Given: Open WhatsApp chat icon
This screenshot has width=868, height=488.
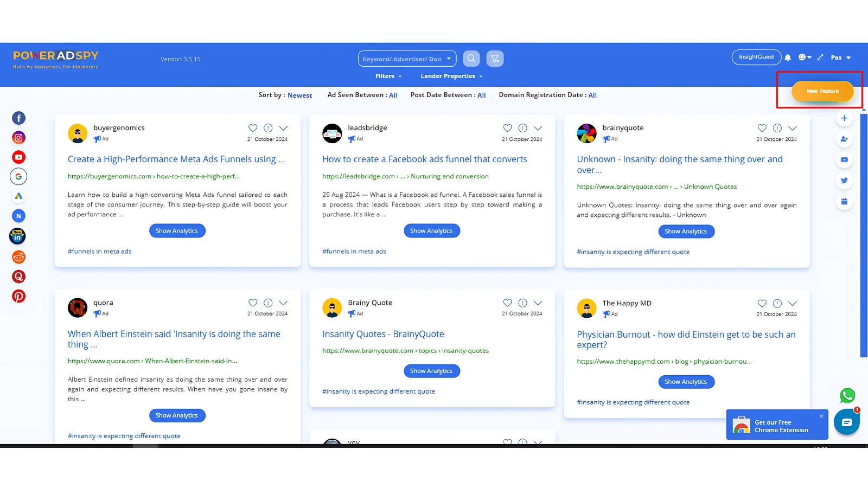Looking at the screenshot, I should tap(847, 396).
